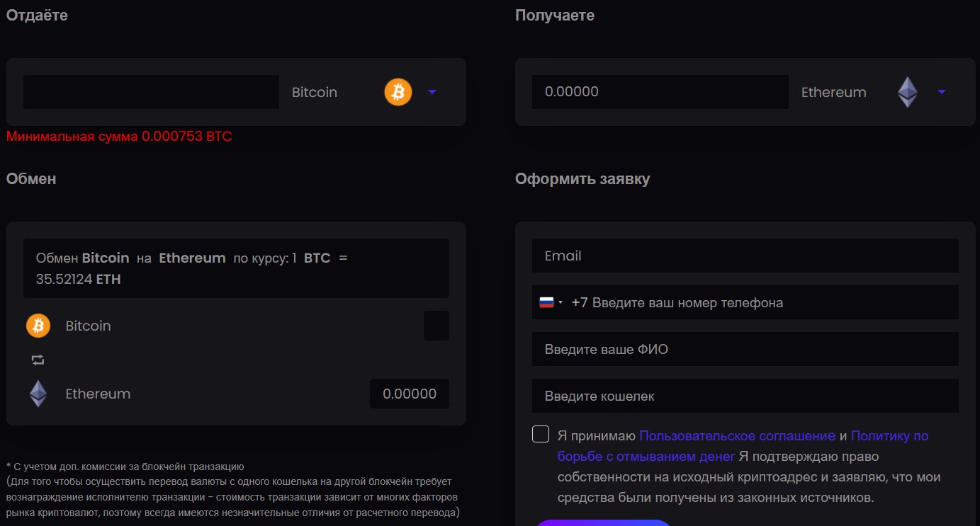Viewport: 980px width, 526px height.
Task: Open the Bitcoin currency dropdown arrow
Action: click(x=433, y=92)
